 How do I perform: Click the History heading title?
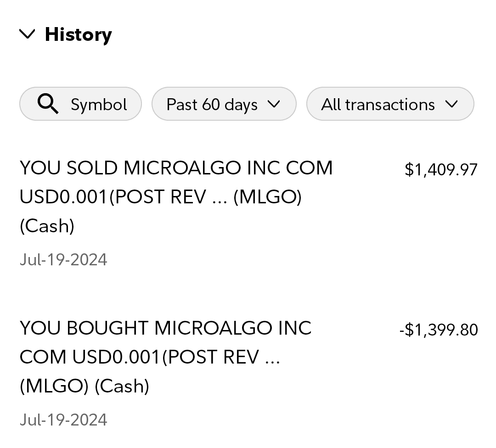coord(78,34)
